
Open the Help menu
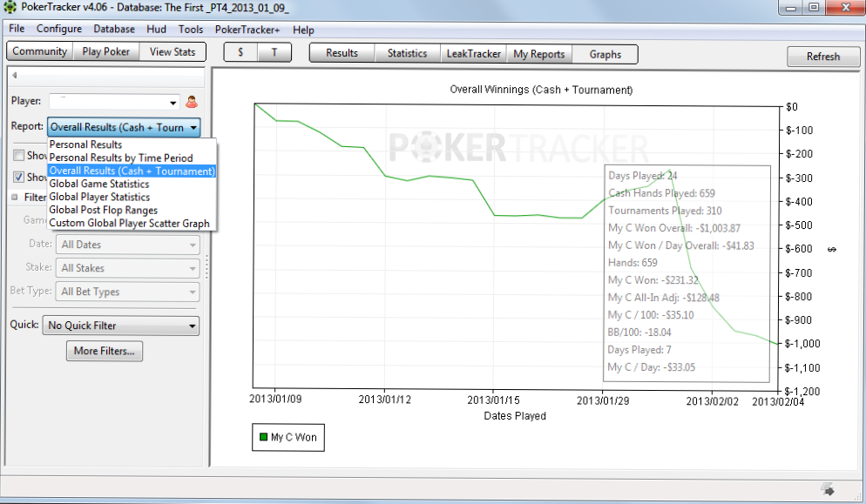coord(303,30)
